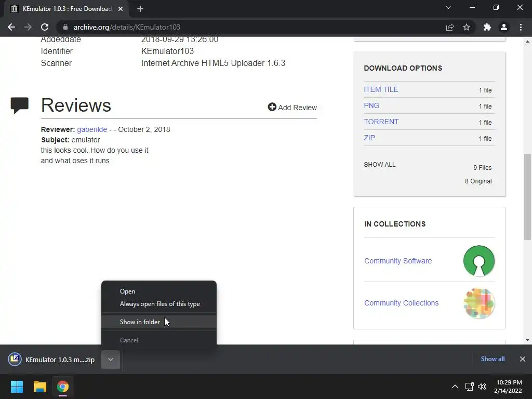Click the network tray icon
The image size is (532, 399).
click(469, 387)
